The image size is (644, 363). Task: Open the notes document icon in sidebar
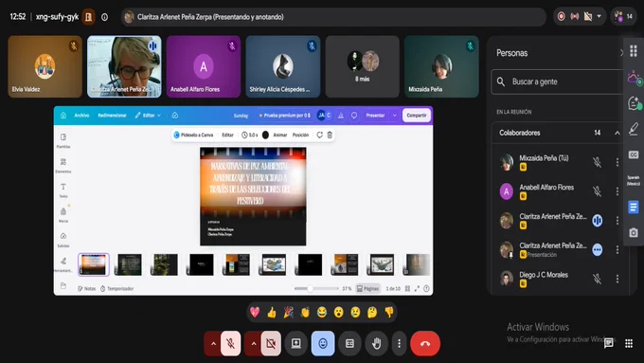tap(634, 207)
